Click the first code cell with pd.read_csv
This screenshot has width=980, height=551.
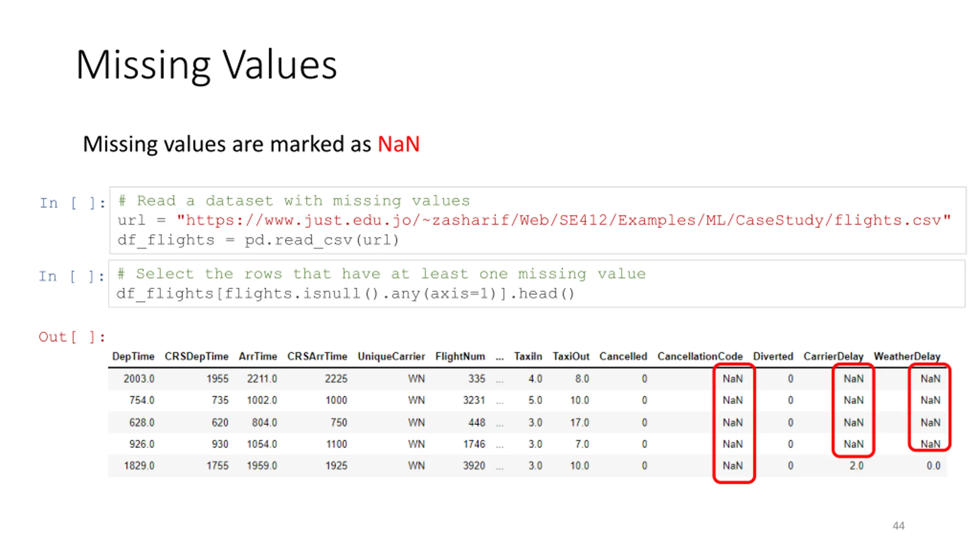point(537,220)
